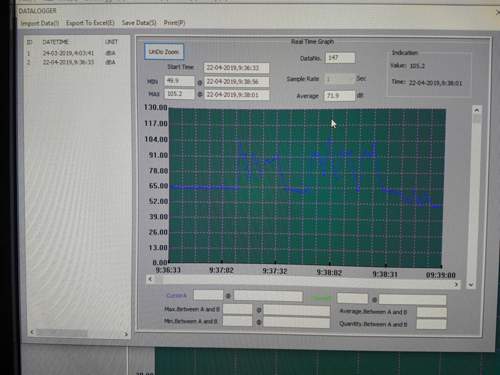Click the record list's right scroll arrow
Viewport: 500px width, 375px height.
[x=126, y=334]
